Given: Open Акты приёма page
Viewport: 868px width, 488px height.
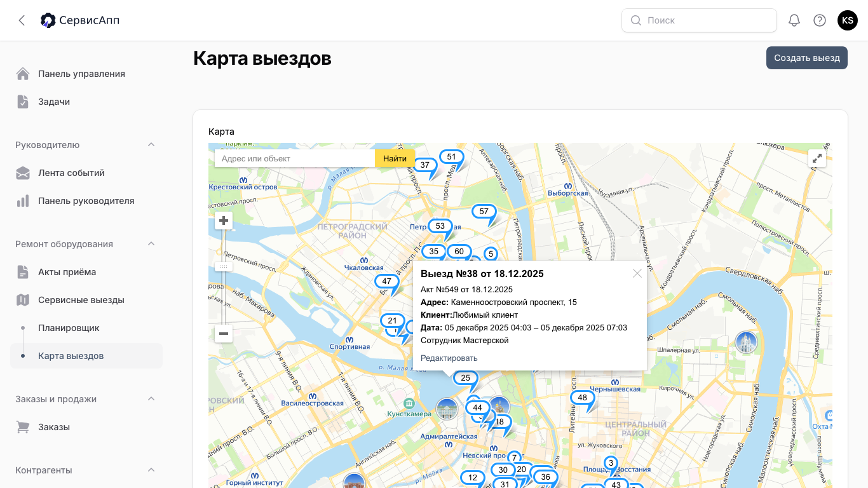Looking at the screenshot, I should (67, 272).
